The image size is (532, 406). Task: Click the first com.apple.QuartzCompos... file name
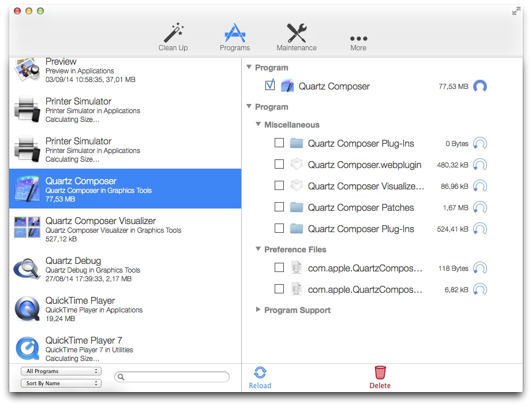pos(365,268)
